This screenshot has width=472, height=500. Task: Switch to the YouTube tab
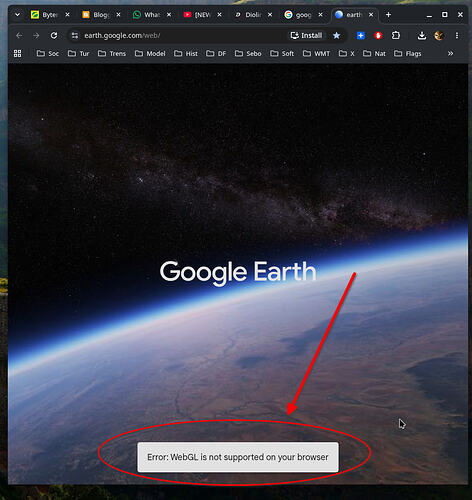[197, 15]
